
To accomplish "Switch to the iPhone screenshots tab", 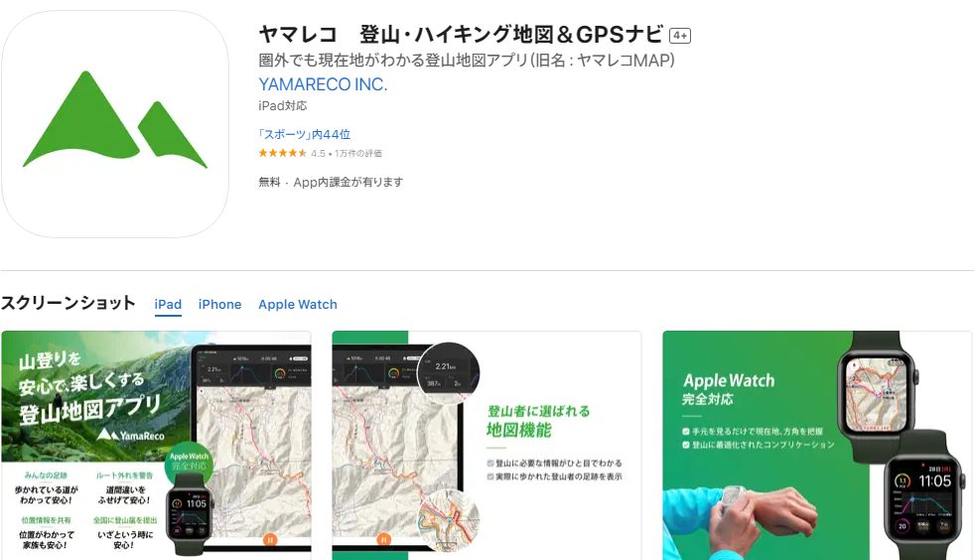I will click(x=219, y=305).
